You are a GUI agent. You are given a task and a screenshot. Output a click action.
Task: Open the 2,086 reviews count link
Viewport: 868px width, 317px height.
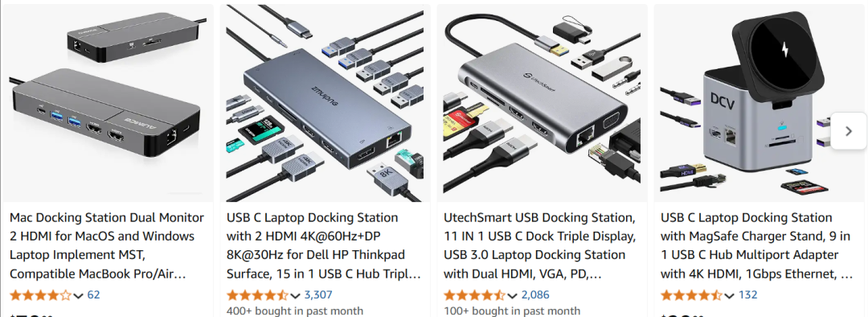[x=535, y=294]
